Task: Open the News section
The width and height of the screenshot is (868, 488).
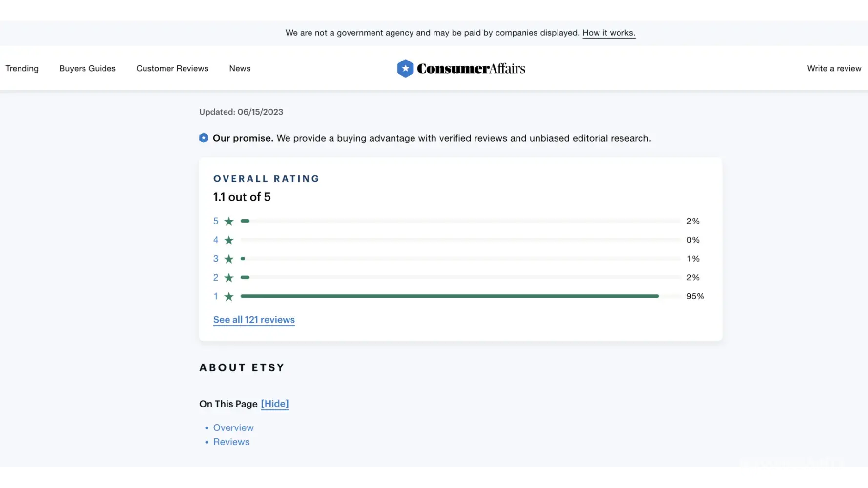Action: (240, 69)
